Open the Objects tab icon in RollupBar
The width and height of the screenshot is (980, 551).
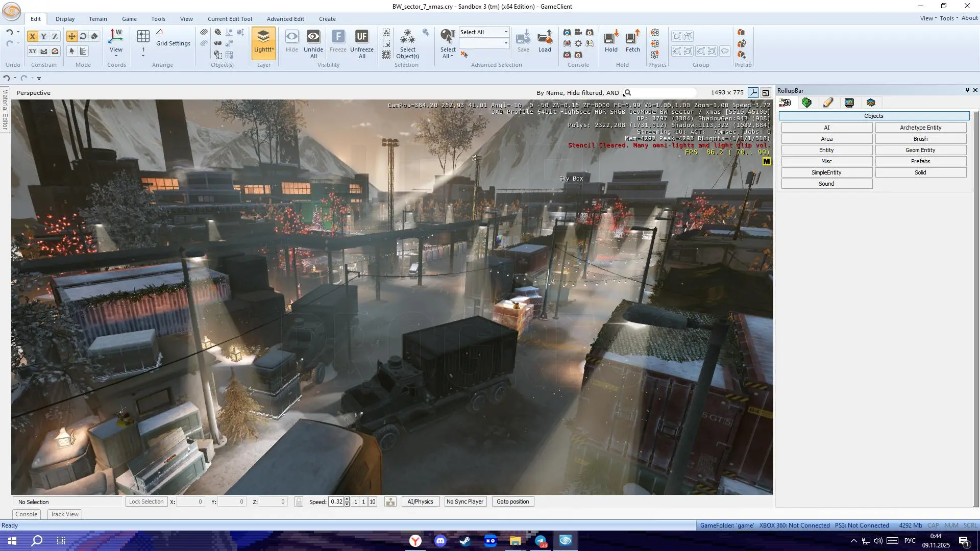[x=785, y=103]
